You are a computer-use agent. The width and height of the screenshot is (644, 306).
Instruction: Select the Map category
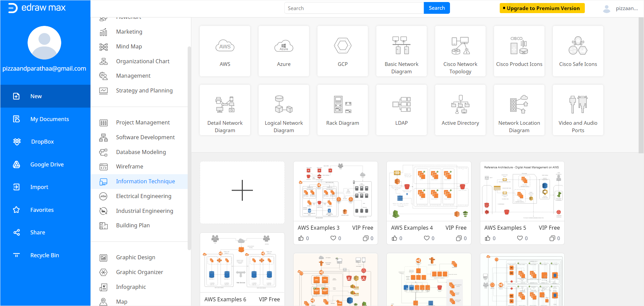[139, 301]
